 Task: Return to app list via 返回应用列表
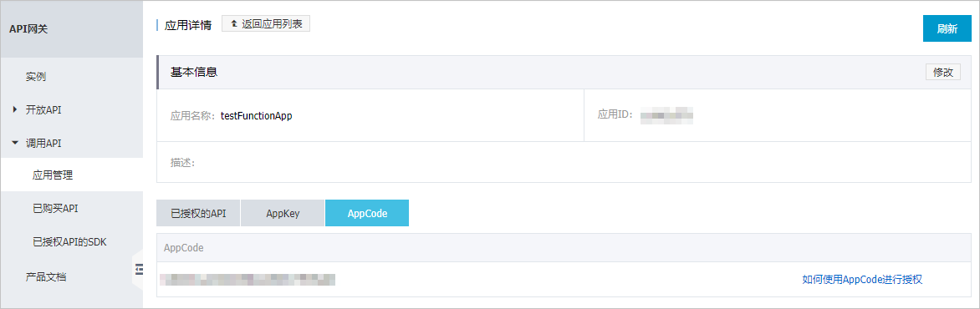(266, 23)
